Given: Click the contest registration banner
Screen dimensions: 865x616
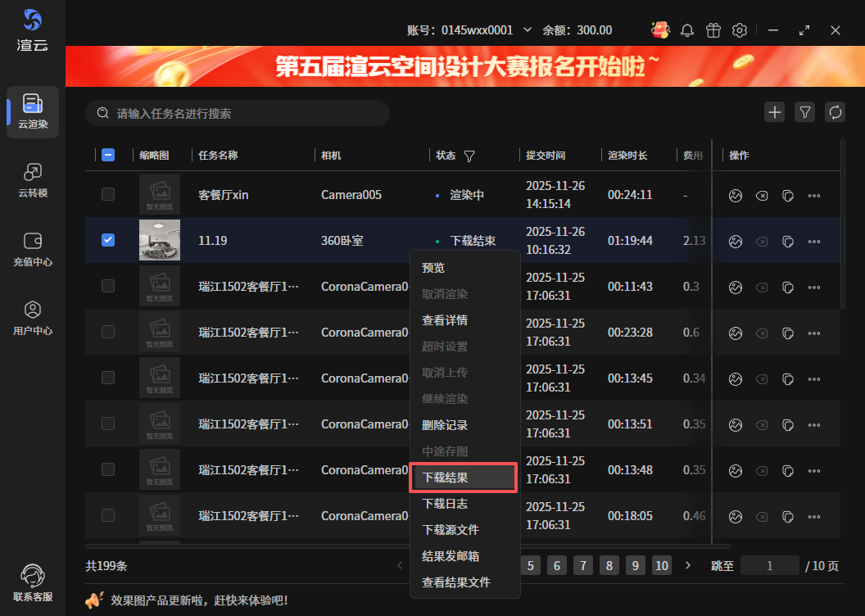Looking at the screenshot, I should 464,66.
